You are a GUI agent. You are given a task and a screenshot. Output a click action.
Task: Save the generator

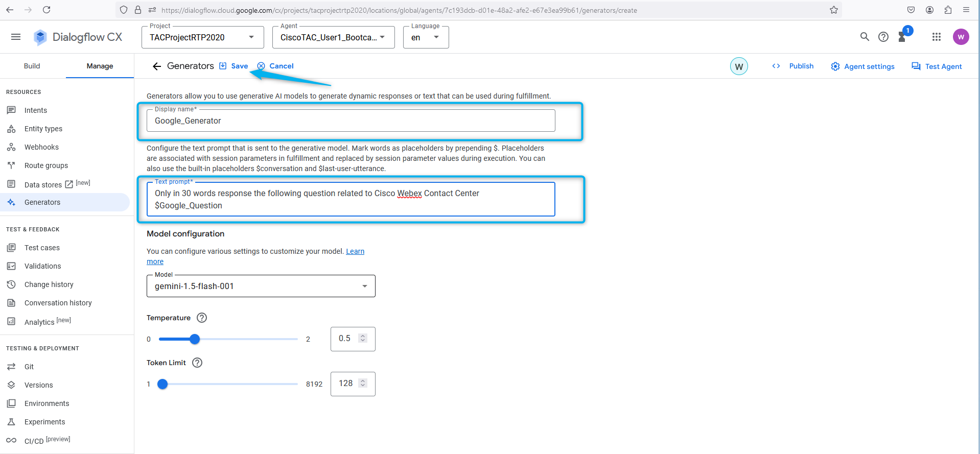click(234, 66)
